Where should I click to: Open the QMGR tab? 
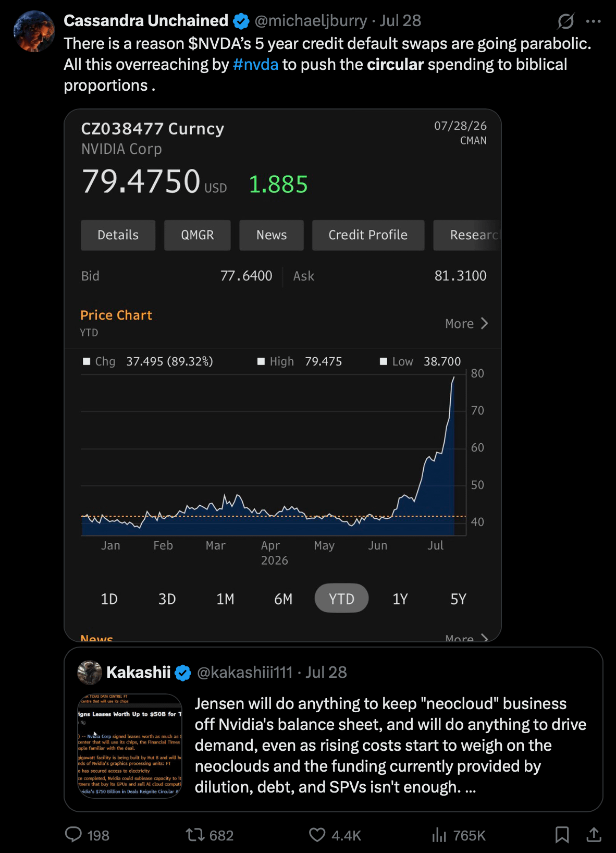[198, 235]
